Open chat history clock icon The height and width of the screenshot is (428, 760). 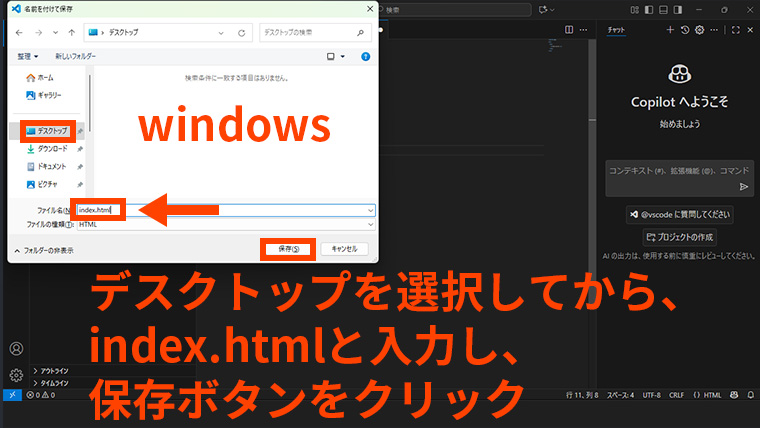coord(685,30)
